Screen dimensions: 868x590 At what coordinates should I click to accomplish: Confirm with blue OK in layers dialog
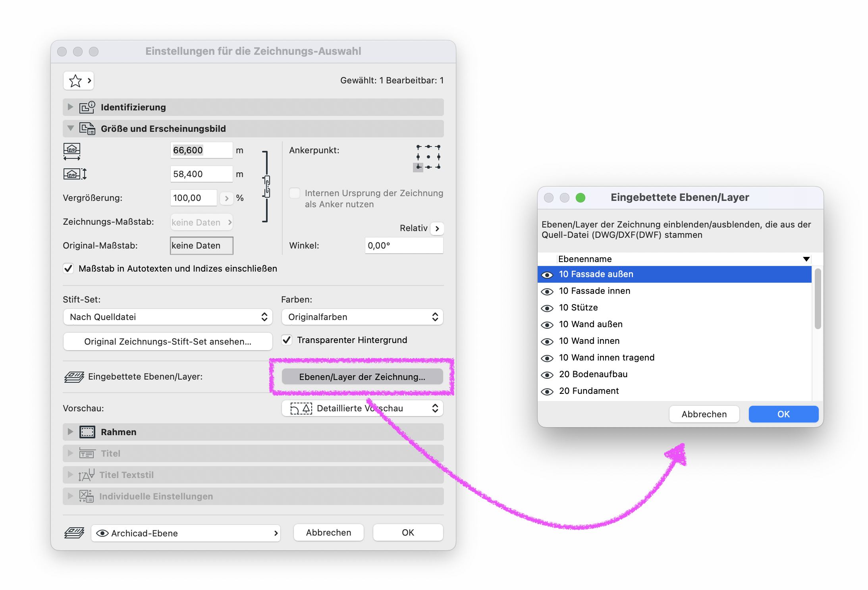pos(784,414)
